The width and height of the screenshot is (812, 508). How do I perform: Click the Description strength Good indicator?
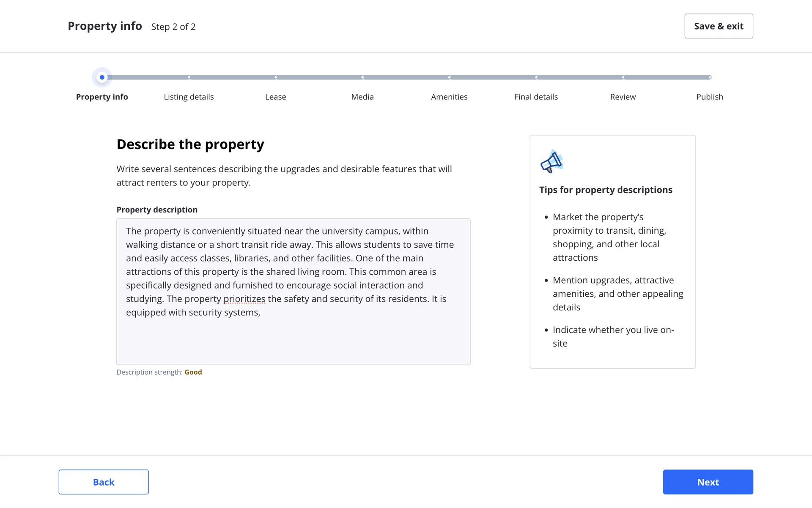pos(193,372)
